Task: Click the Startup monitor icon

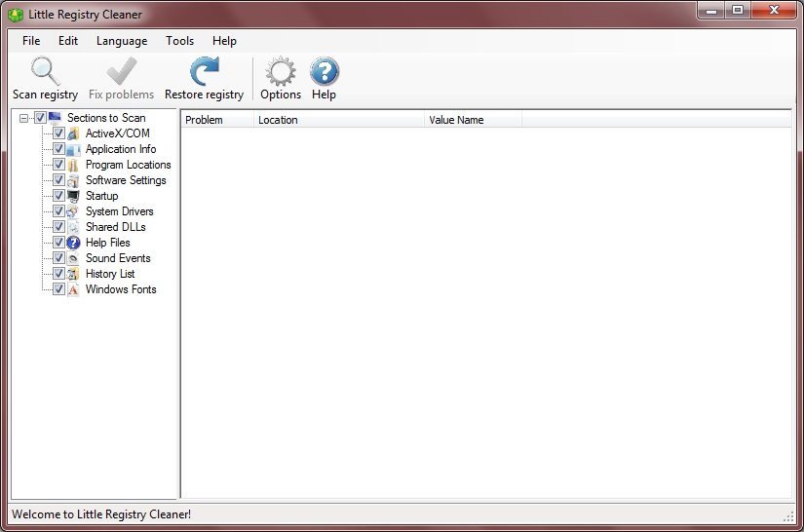Action: pos(73,196)
